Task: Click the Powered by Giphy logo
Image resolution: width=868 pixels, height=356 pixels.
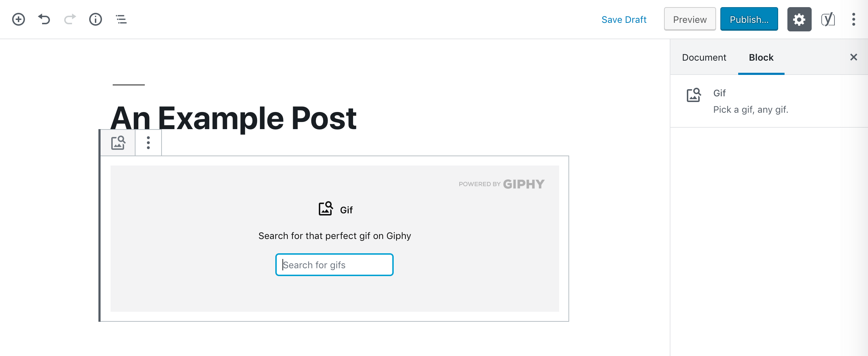Action: coord(501,184)
